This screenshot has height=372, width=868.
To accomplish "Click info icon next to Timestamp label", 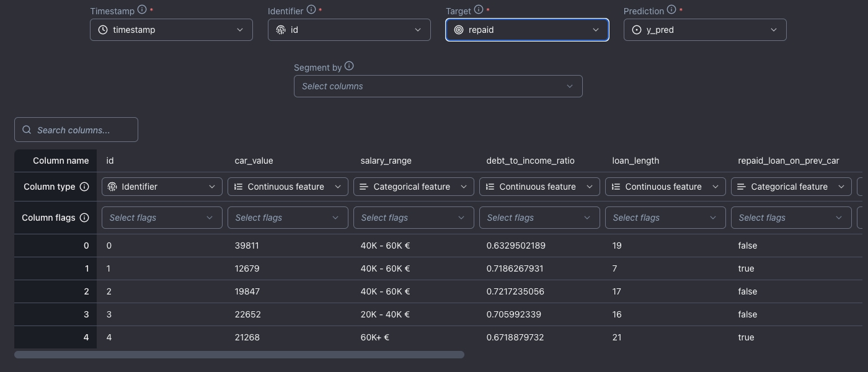I will tap(142, 10).
